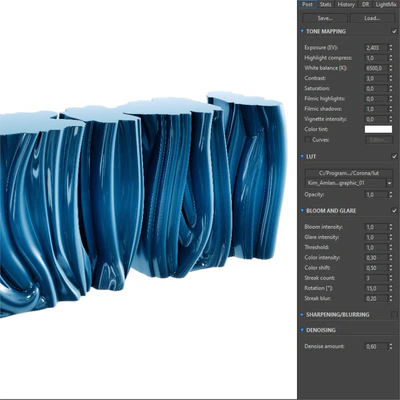Click the Bloom intensity spinner arrows
The height and width of the screenshot is (400, 400).
391,227
